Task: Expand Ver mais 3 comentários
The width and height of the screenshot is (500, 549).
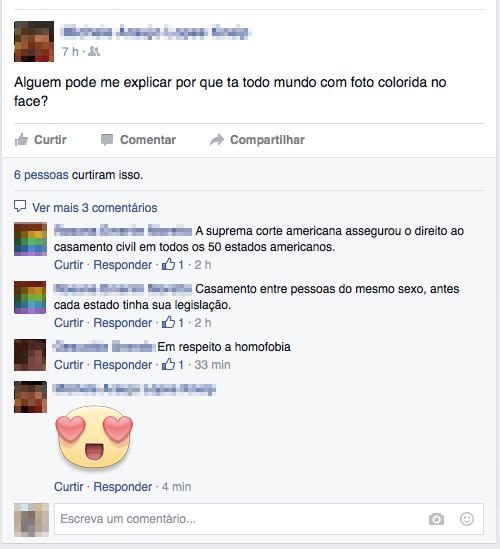Action: tap(95, 208)
